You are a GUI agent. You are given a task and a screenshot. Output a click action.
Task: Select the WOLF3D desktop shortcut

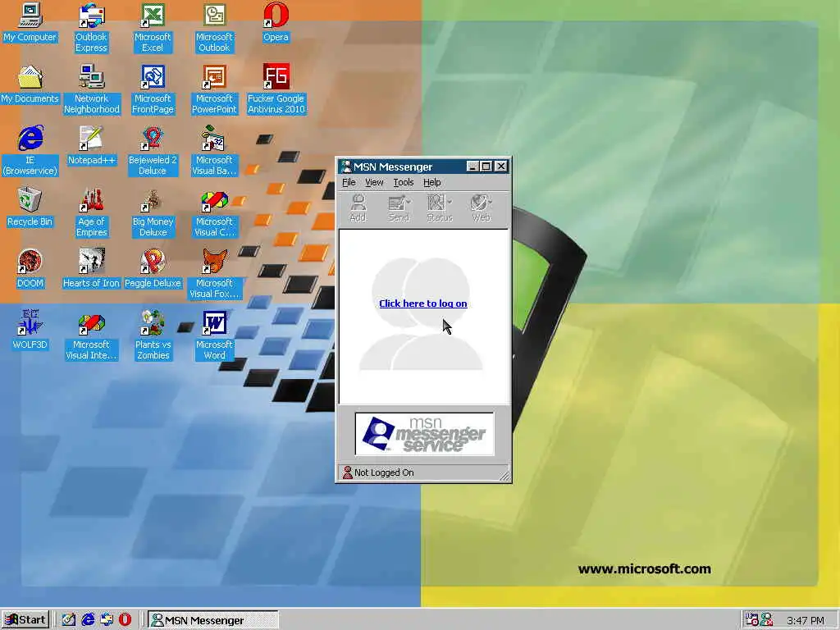[x=30, y=331]
